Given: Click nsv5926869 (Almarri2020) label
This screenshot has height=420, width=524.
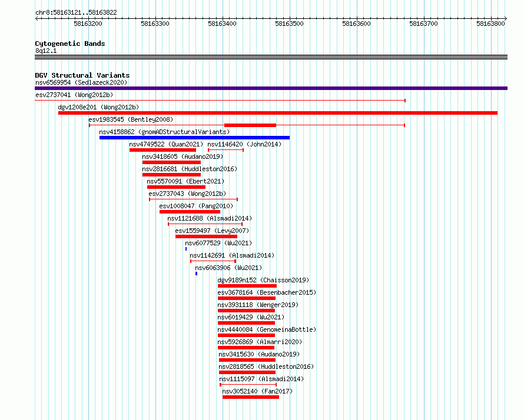Looking at the screenshot, I should [x=260, y=342].
